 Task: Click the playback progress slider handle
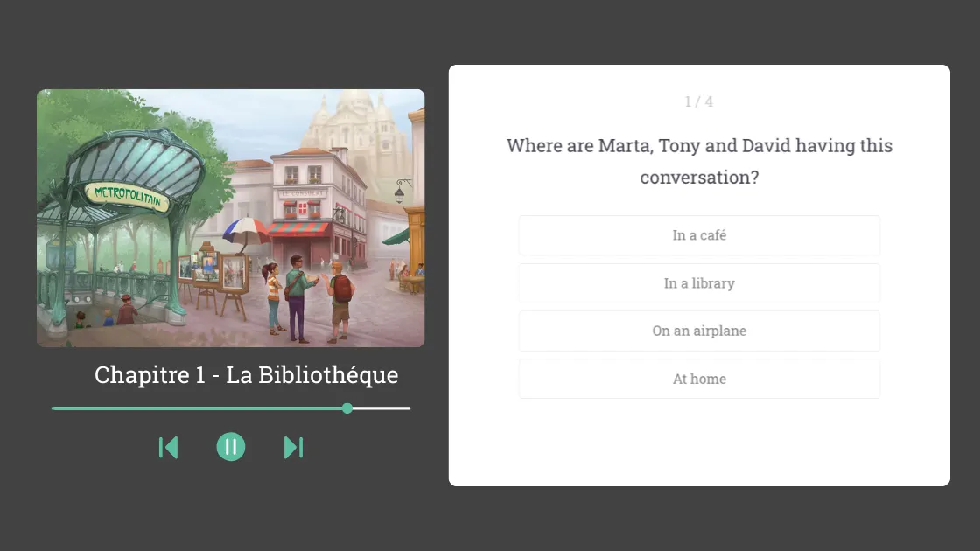point(346,408)
